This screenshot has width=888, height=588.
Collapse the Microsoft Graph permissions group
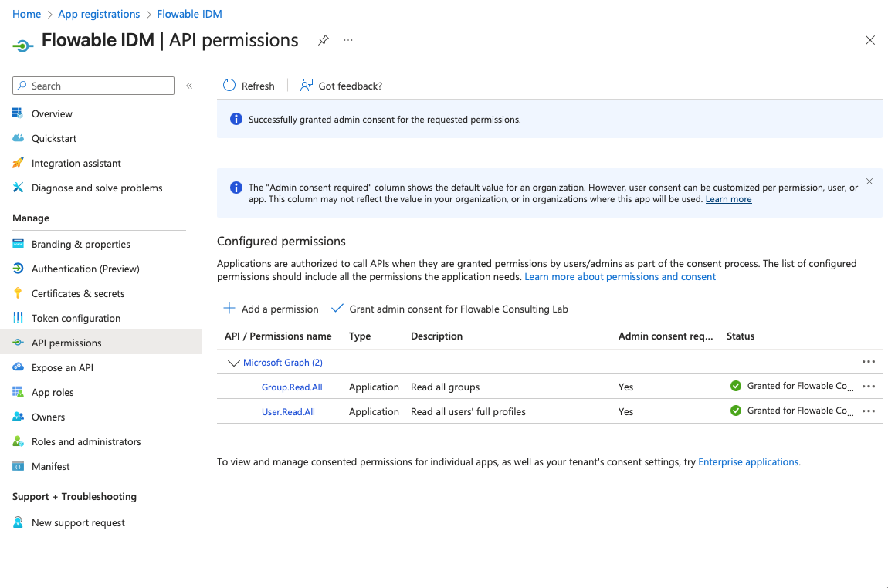click(233, 363)
